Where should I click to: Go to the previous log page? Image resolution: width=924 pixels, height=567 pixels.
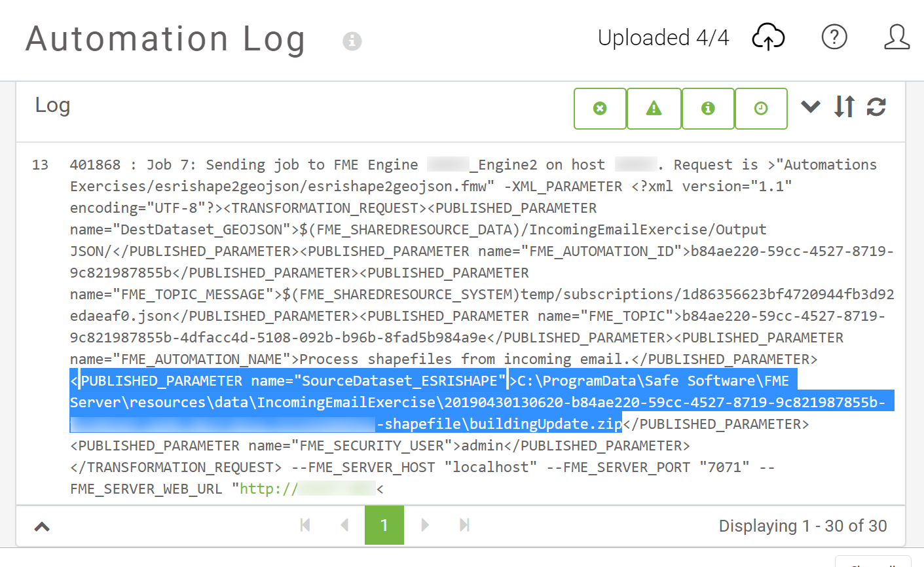[345, 524]
